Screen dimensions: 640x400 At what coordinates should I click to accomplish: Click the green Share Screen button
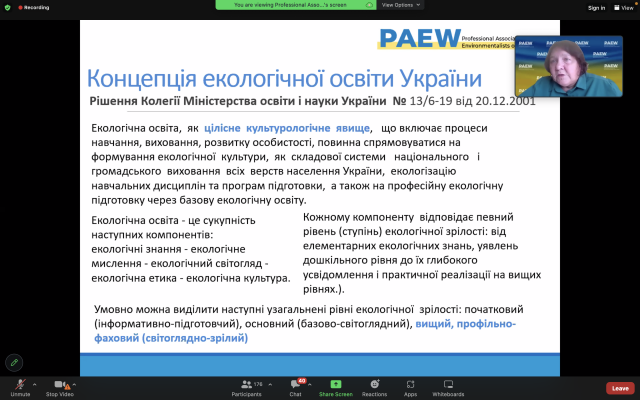pos(336,388)
